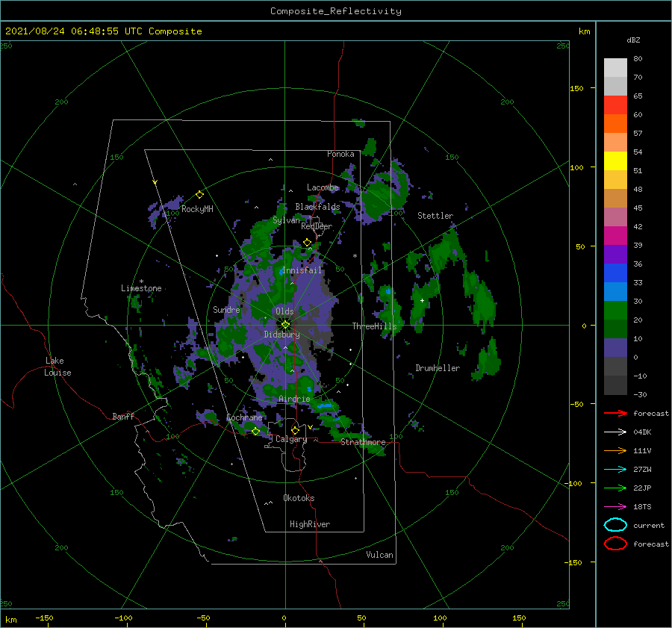Select the 36 dBZ blue color swatch
This screenshot has height=628, width=672.
coord(615,273)
